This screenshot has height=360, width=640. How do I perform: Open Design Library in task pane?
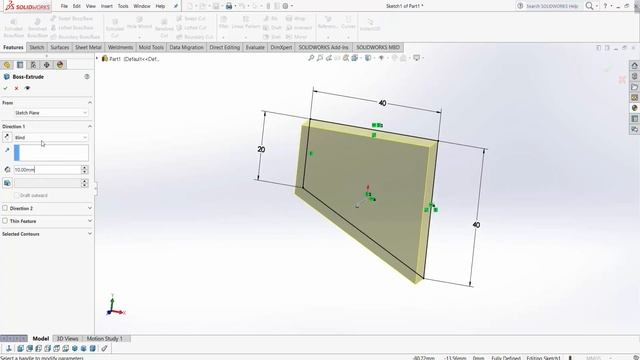[634, 76]
